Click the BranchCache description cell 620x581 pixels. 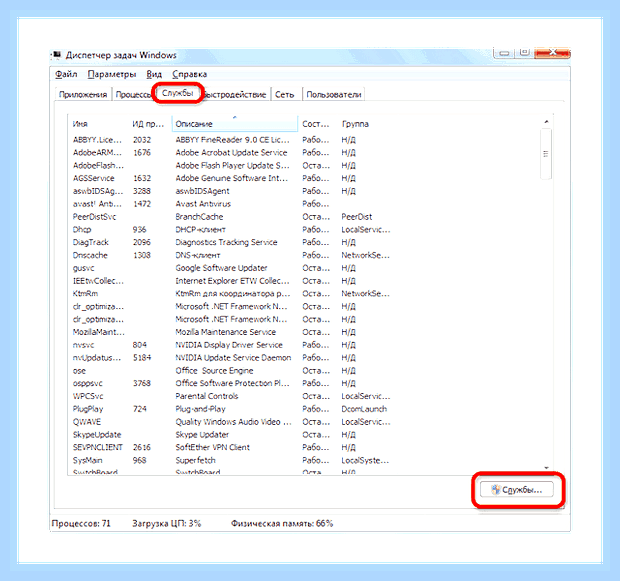[x=199, y=217]
